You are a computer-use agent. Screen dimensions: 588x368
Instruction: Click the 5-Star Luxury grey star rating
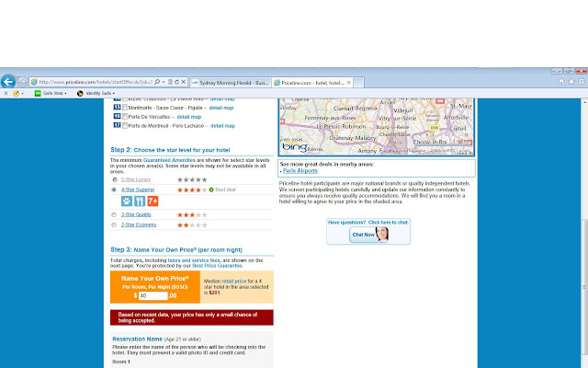[192, 179]
